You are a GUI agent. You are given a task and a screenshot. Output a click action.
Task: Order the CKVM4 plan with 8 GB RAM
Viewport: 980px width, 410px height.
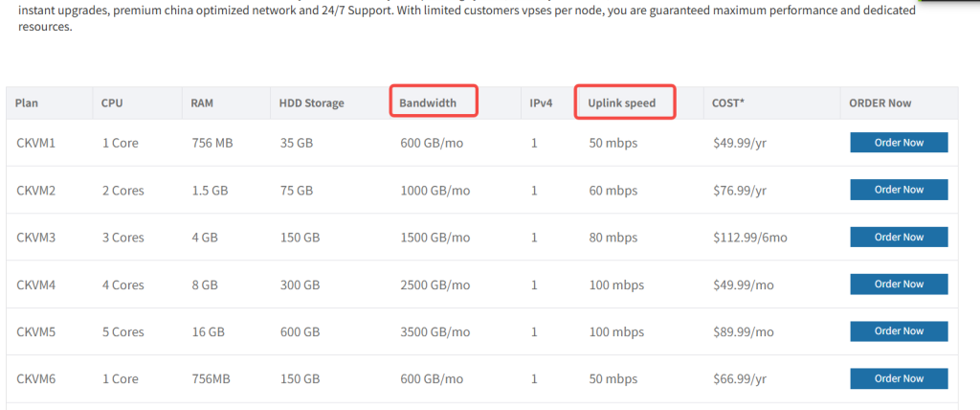(899, 285)
